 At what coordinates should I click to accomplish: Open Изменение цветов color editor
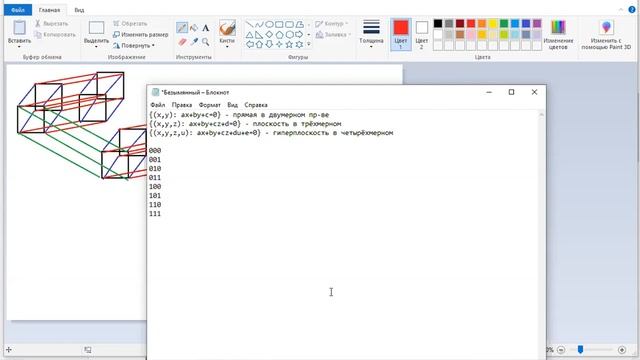tap(558, 35)
